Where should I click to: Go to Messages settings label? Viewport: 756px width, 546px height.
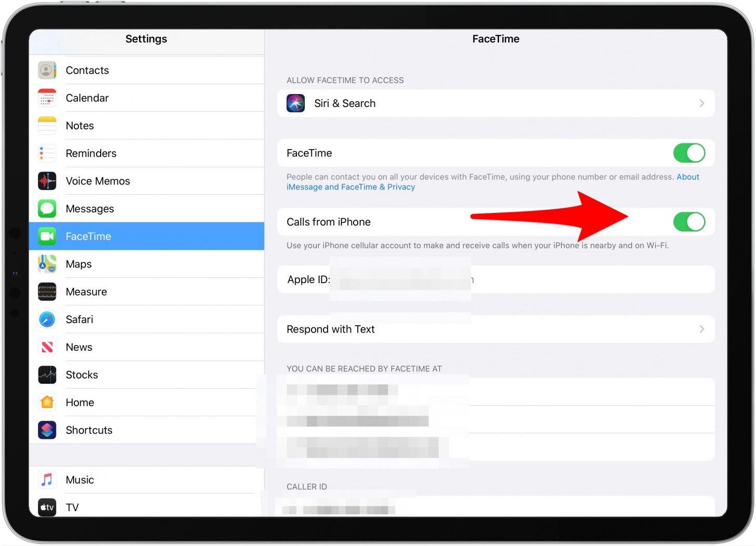90,209
